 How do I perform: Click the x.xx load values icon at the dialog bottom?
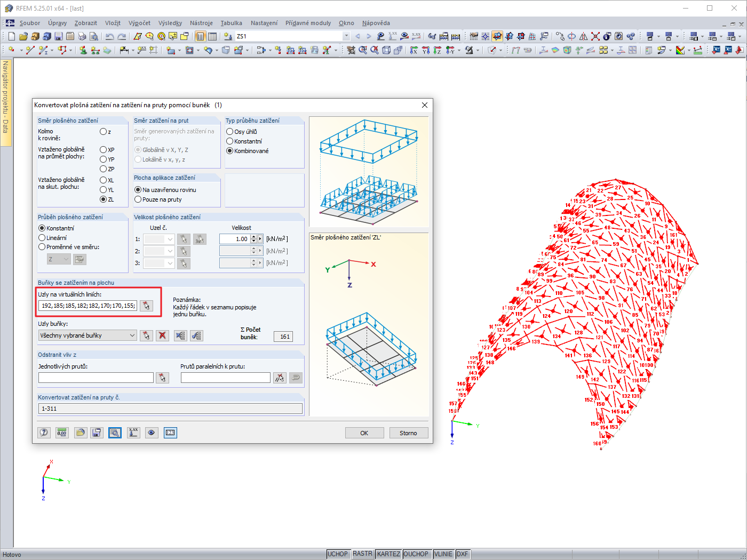[133, 433]
